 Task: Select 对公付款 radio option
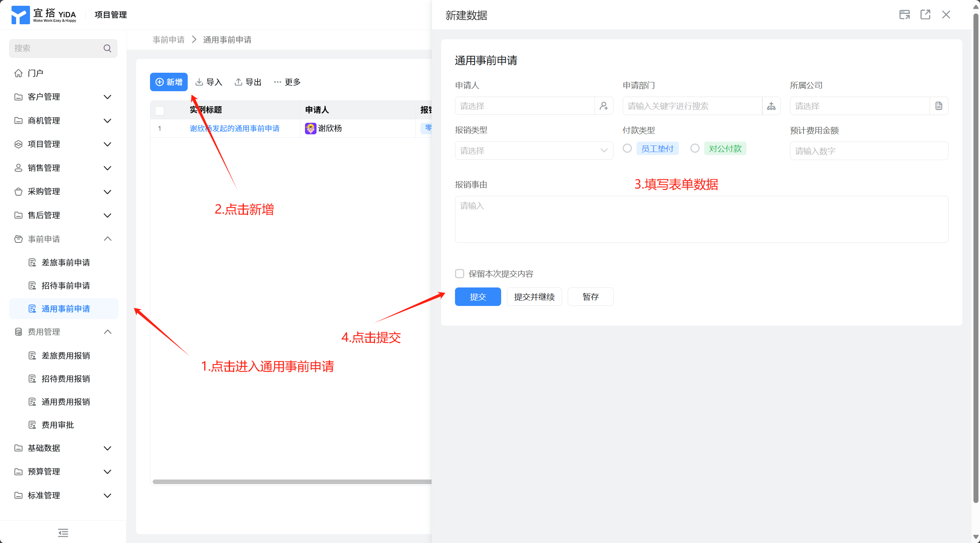pos(695,149)
